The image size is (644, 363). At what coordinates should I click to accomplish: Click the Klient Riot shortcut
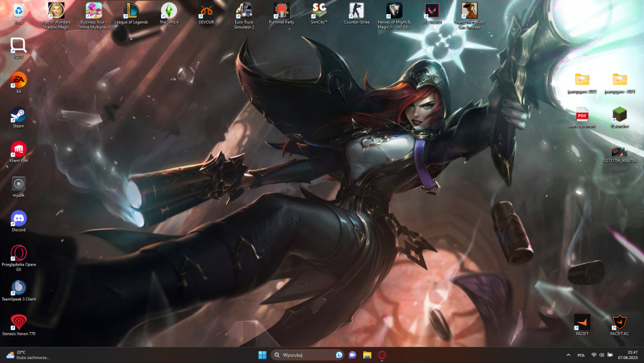(x=19, y=152)
